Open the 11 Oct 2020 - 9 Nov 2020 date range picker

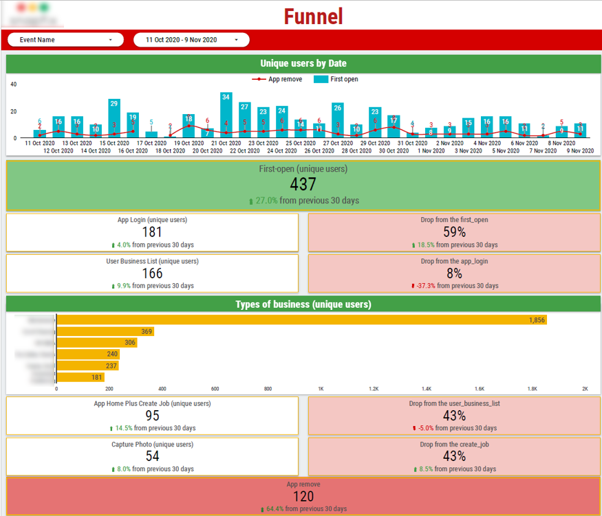tap(191, 40)
